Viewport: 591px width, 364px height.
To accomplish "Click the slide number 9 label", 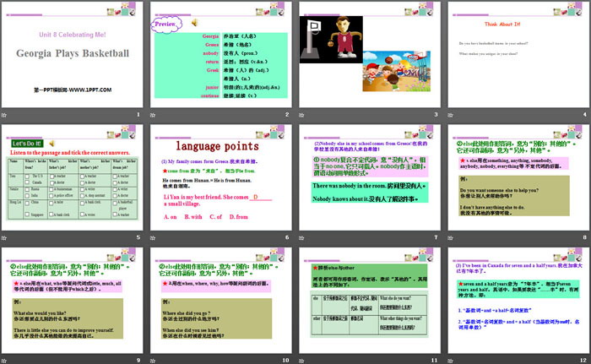I will pos(138,361).
